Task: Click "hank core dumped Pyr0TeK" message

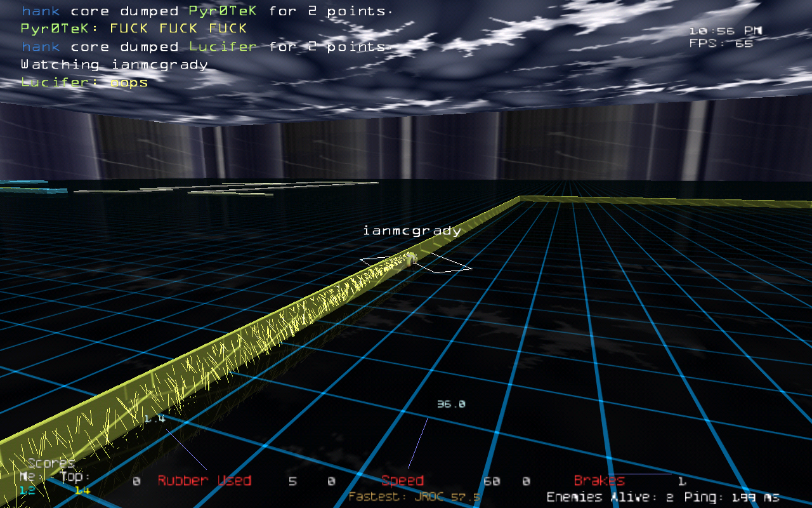Action: point(206,11)
